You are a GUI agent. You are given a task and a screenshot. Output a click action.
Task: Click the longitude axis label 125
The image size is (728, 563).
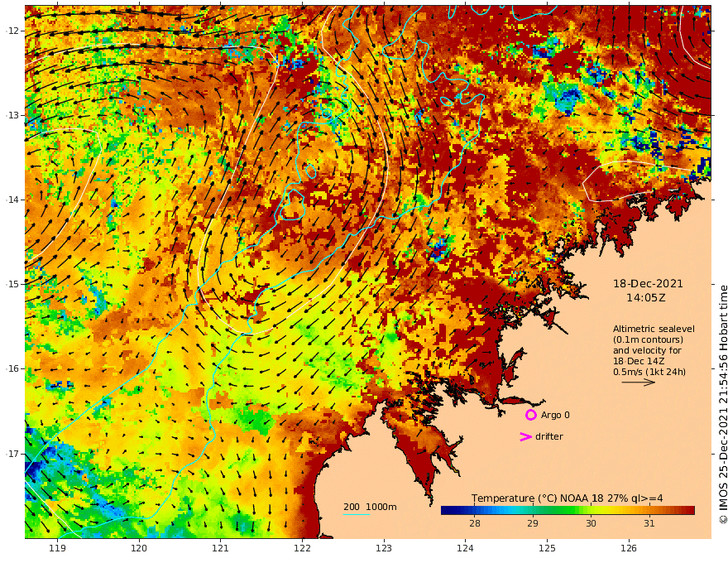[x=548, y=549]
